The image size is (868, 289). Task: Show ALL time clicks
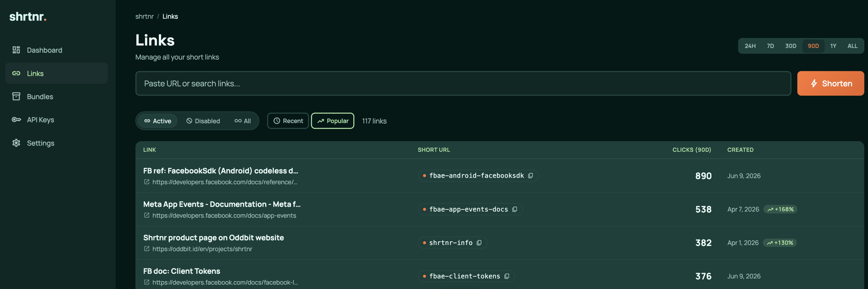point(852,46)
